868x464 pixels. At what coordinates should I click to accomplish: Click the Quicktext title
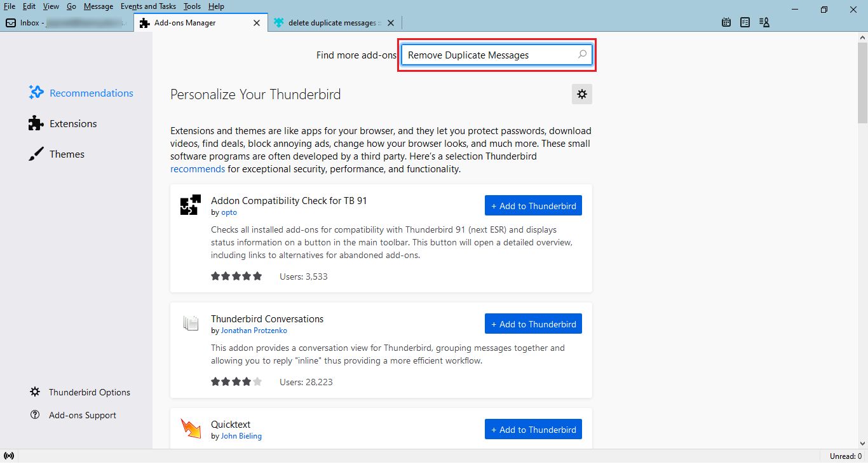click(231, 424)
